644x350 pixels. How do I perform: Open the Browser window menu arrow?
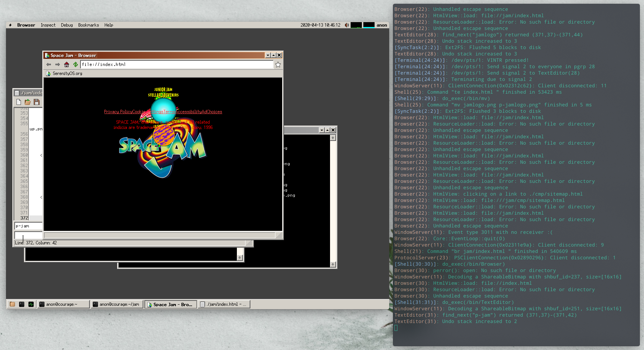(x=268, y=55)
